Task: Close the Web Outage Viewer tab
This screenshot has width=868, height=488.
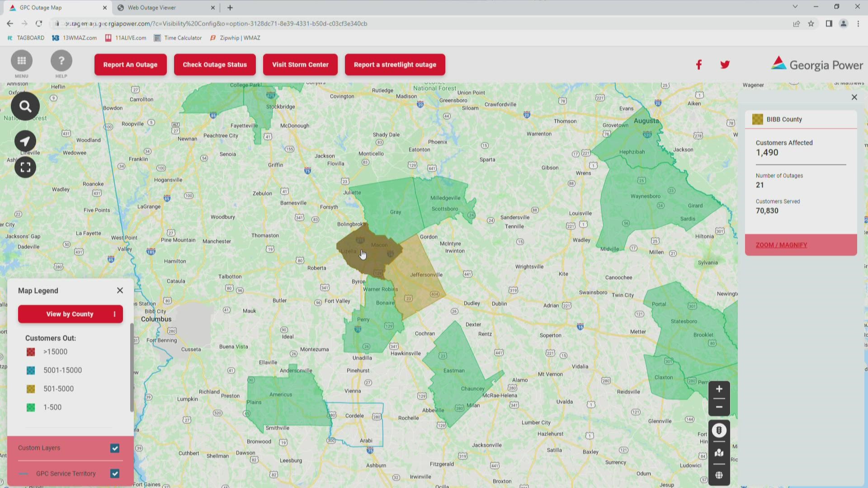Action: 213,8
